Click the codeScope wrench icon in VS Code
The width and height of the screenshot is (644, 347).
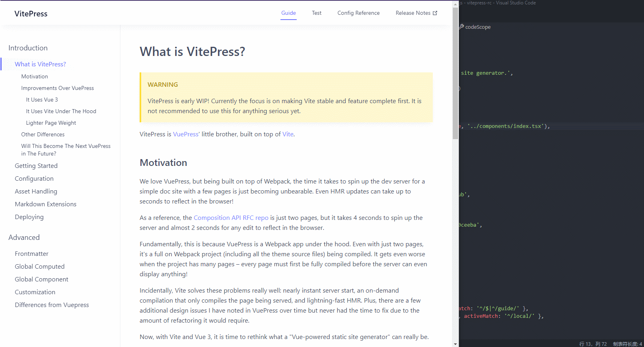461,27
